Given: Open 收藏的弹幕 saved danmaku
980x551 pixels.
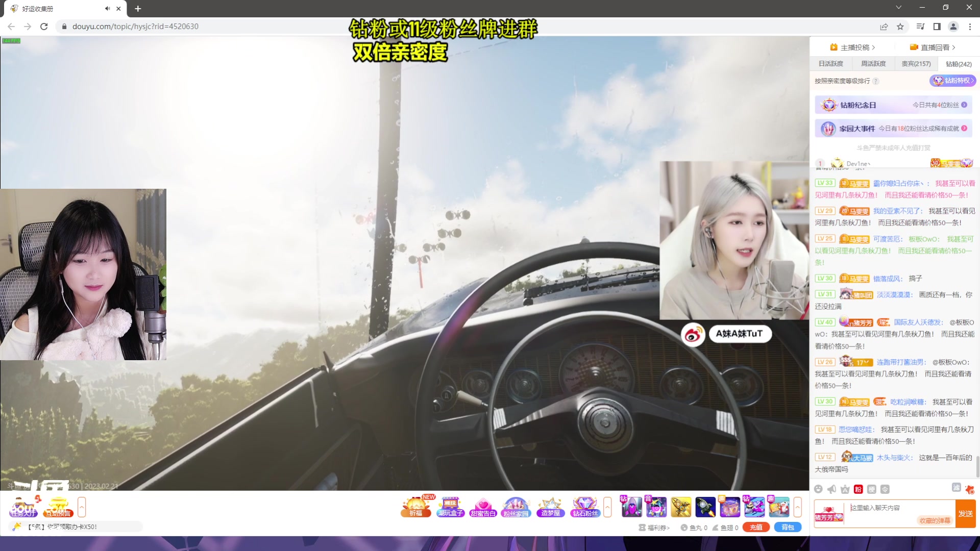Looking at the screenshot, I should point(935,520).
